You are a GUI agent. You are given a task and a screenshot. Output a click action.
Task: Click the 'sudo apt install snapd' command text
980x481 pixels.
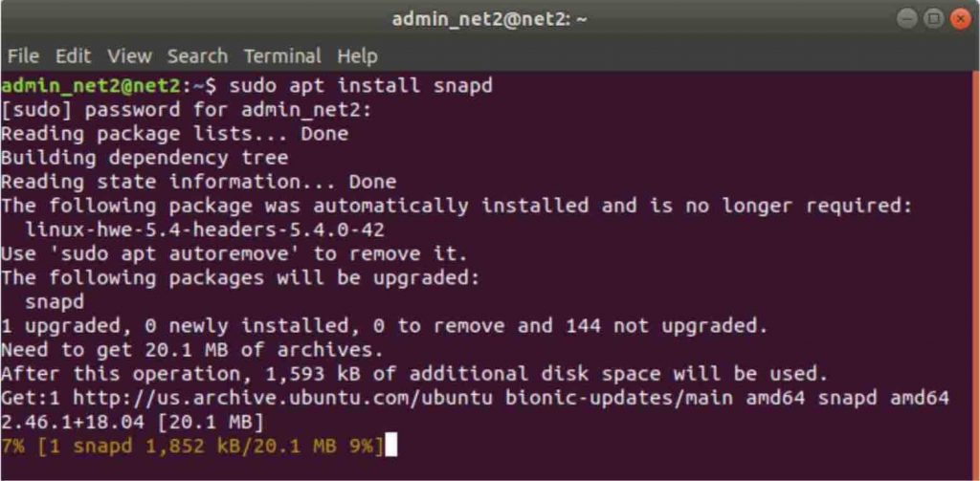(x=361, y=86)
